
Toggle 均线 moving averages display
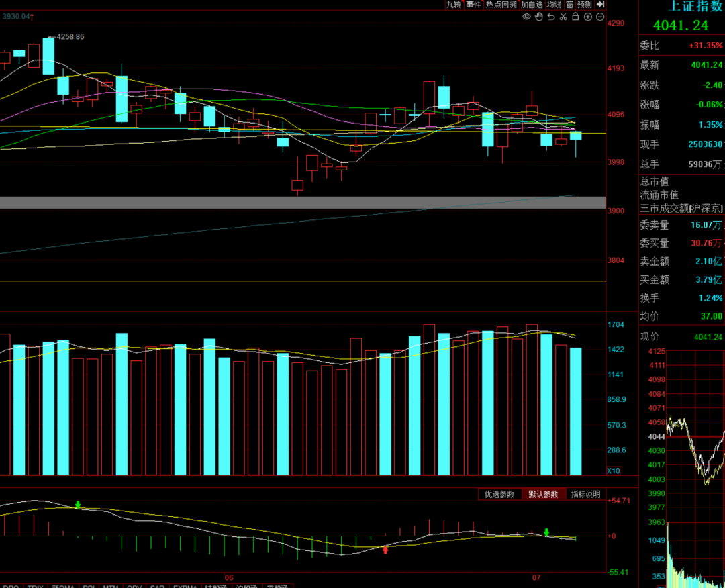pyautogui.click(x=554, y=4)
